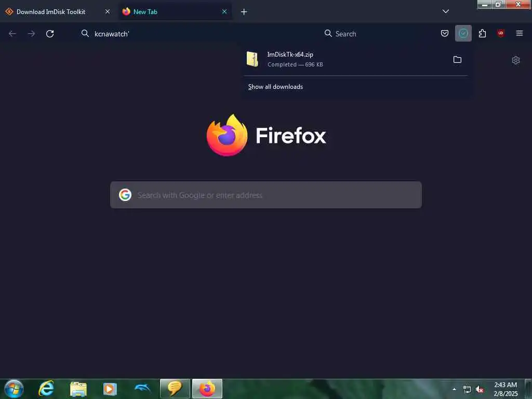Open the uBlock Origin extension icon

[500, 33]
